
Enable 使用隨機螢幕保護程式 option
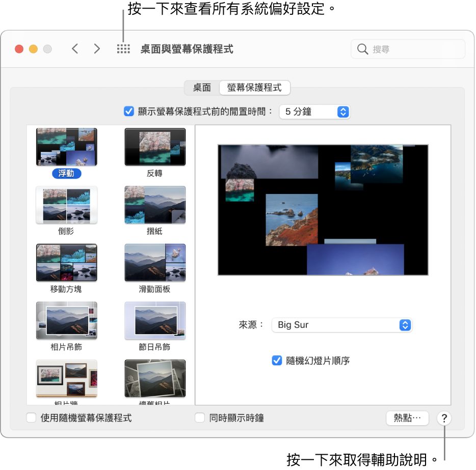point(30,418)
